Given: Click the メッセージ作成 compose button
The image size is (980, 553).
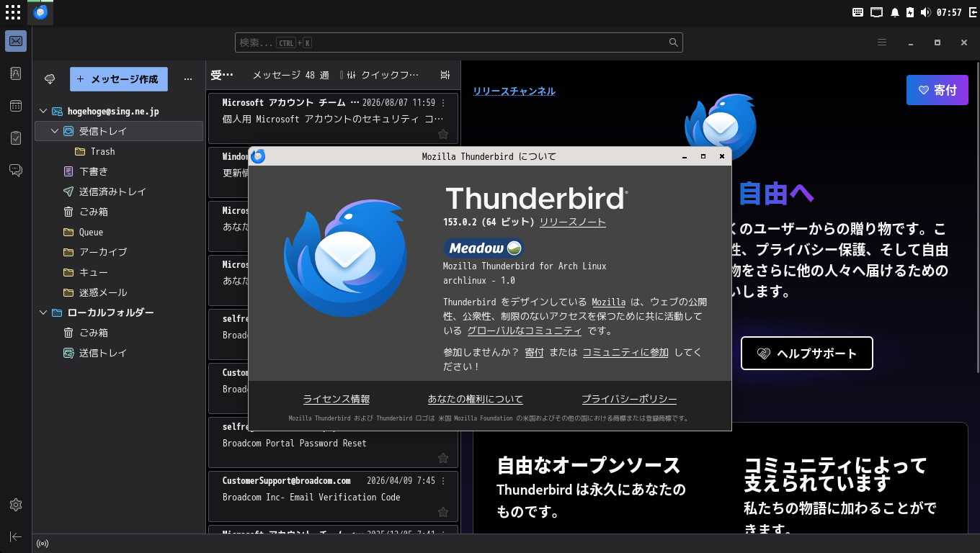Looking at the screenshot, I should coord(119,79).
